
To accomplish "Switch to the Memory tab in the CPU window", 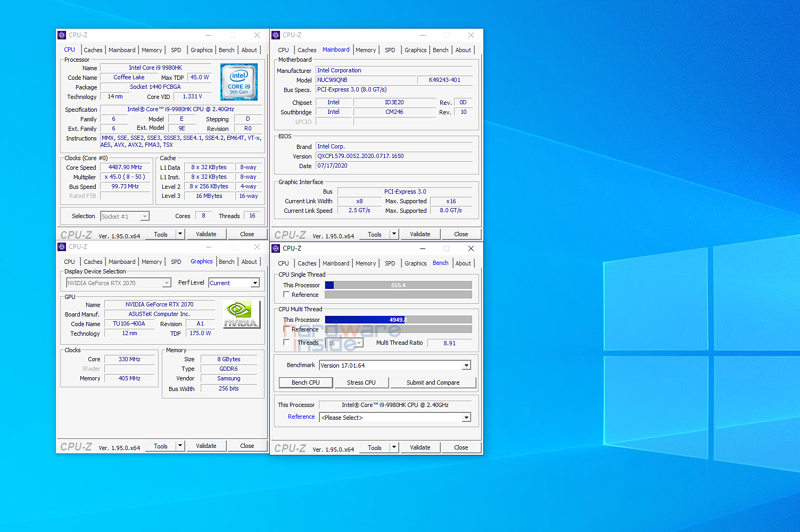I will point(152,49).
